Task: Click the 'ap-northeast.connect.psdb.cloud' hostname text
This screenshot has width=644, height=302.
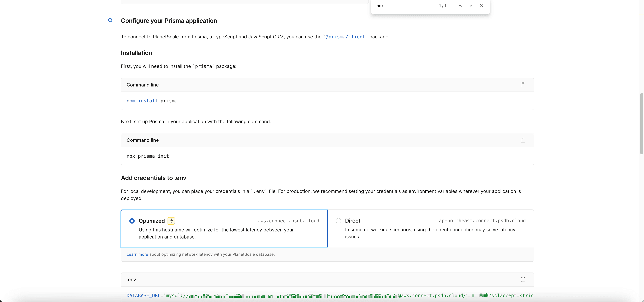Action: click(482, 221)
